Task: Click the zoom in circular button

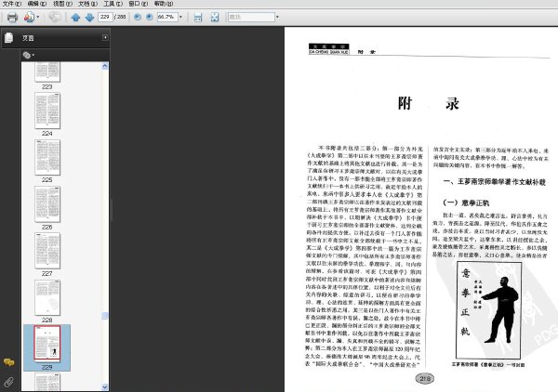Action: (x=150, y=17)
